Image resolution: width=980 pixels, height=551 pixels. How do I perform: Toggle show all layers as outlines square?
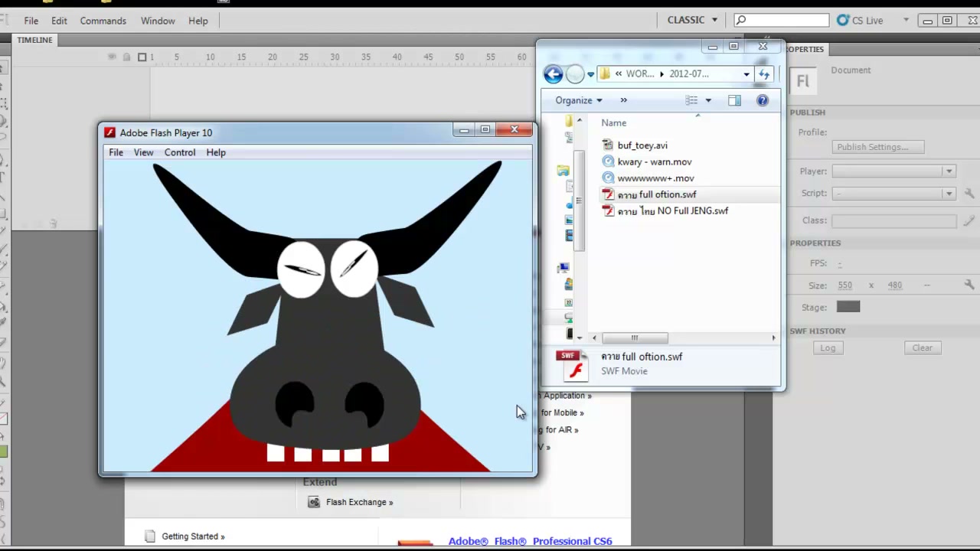coord(142,57)
